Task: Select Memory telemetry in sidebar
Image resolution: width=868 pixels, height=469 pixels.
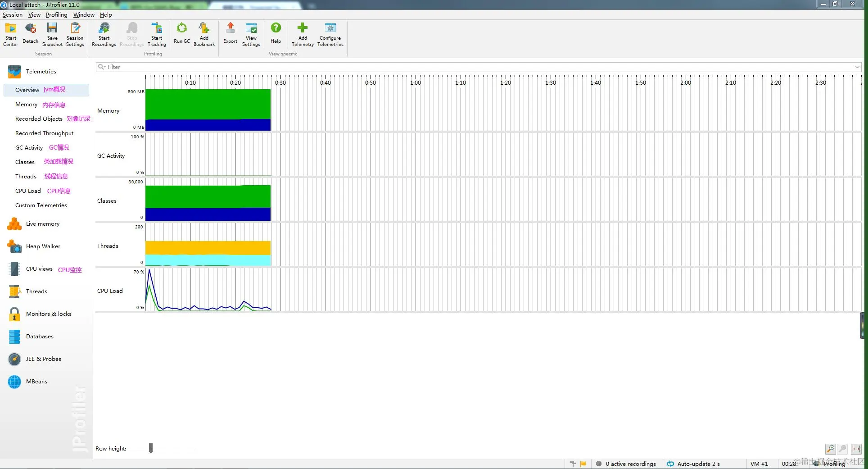Action: [26, 105]
